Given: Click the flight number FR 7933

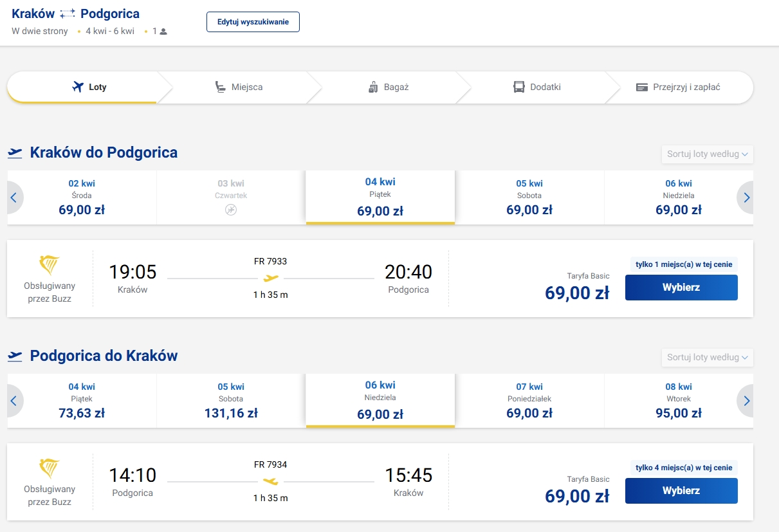Looking at the screenshot, I should click(x=271, y=261).
